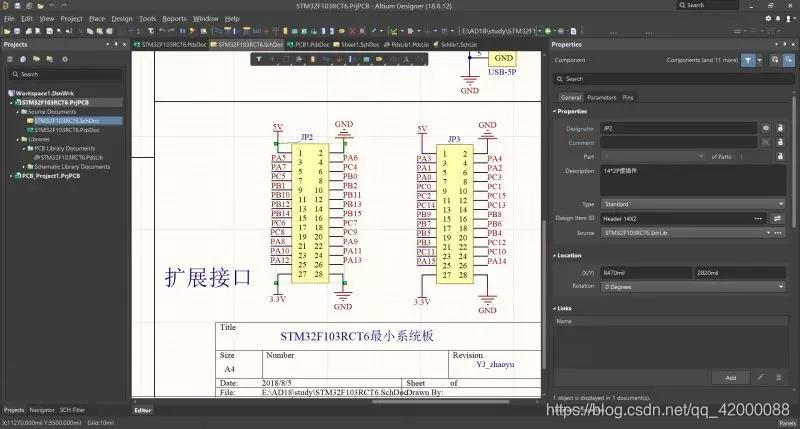Open the Reports menu
The height and width of the screenshot is (429, 800).
[174, 18]
